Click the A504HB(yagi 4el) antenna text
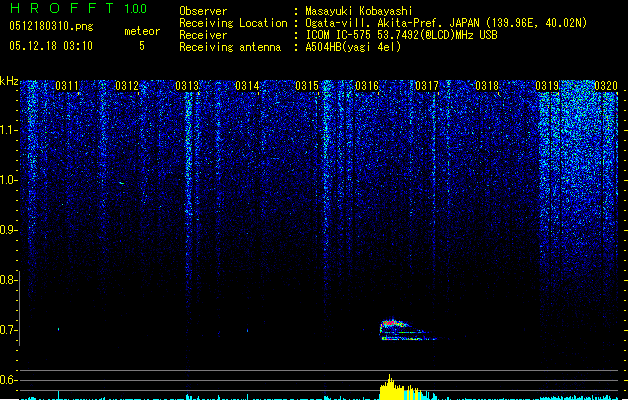The width and height of the screenshot is (629, 400). click(353, 47)
